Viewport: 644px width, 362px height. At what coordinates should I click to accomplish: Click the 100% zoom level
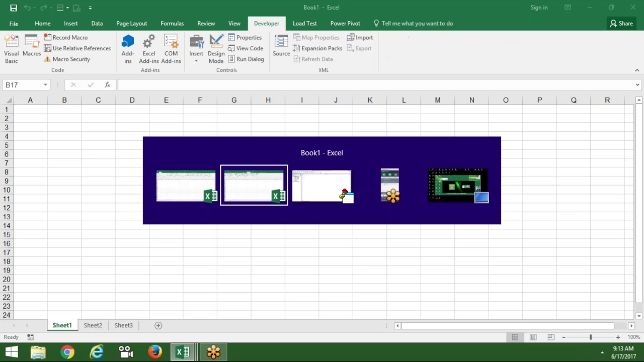pyautogui.click(x=633, y=337)
